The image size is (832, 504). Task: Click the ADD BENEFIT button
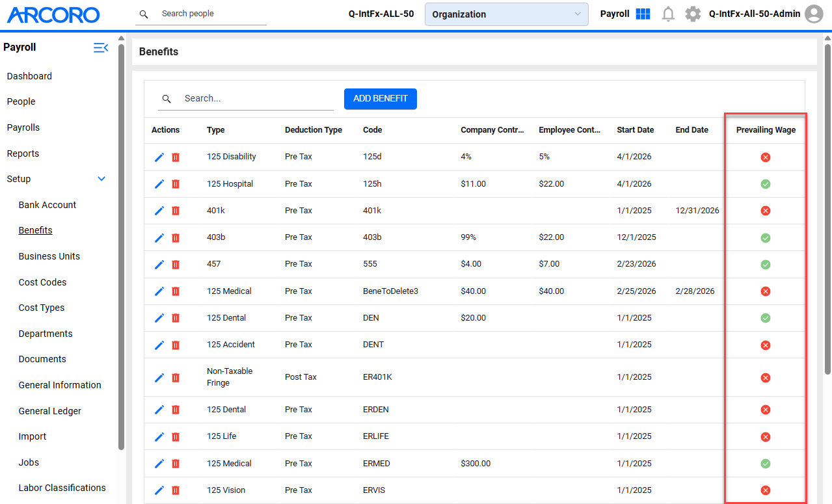[x=381, y=99]
